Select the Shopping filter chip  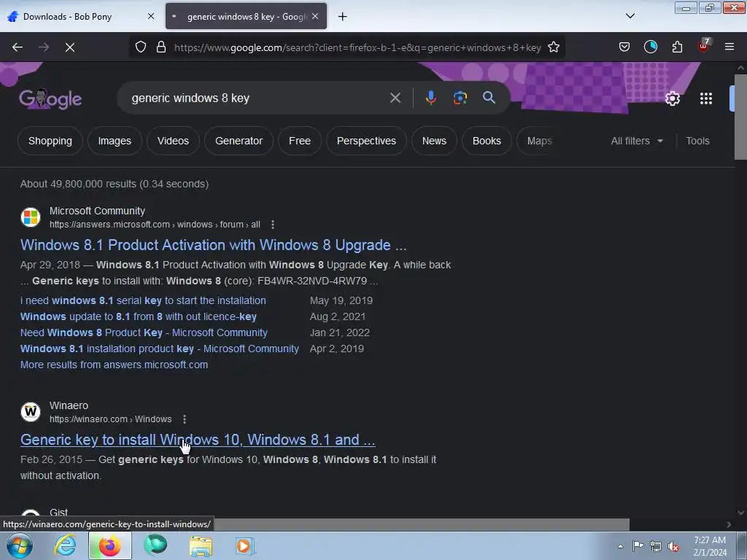click(50, 141)
